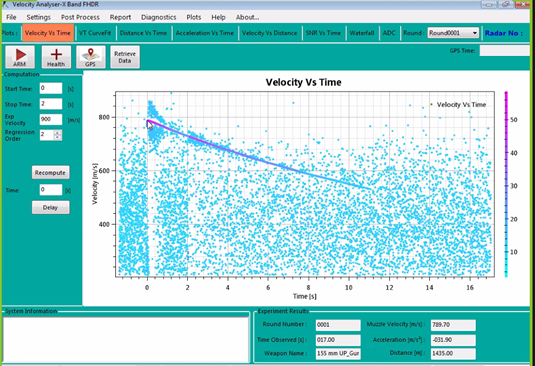Click the Distance value 1435.00
The width and height of the screenshot is (535, 366).
453,353
